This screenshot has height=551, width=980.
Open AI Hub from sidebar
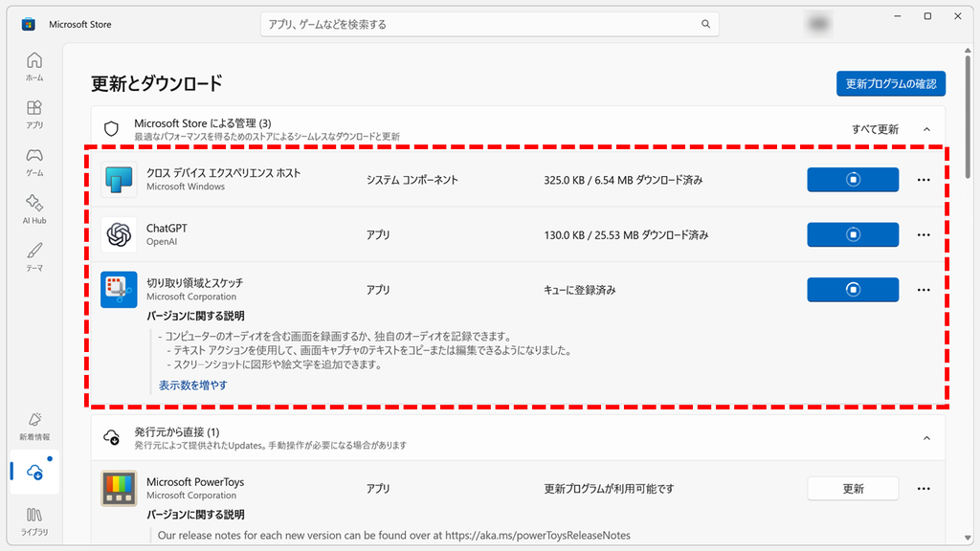[x=34, y=209]
